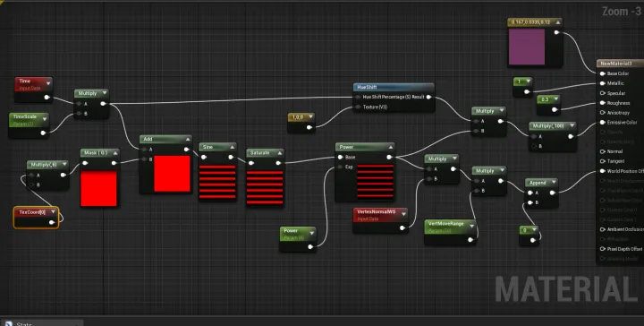Select the TimeScale parameter node
The width and height of the screenshot is (644, 326).
(29, 125)
